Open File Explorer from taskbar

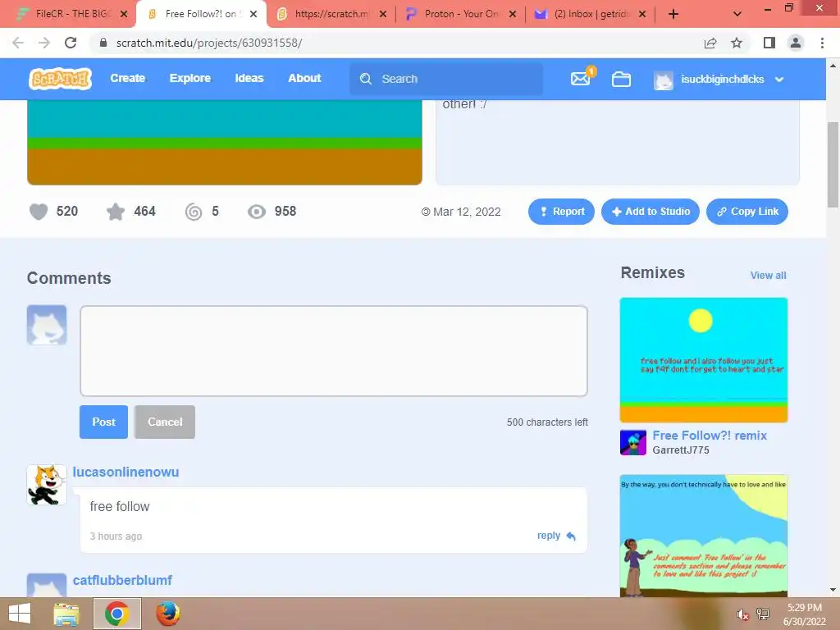pos(66,614)
